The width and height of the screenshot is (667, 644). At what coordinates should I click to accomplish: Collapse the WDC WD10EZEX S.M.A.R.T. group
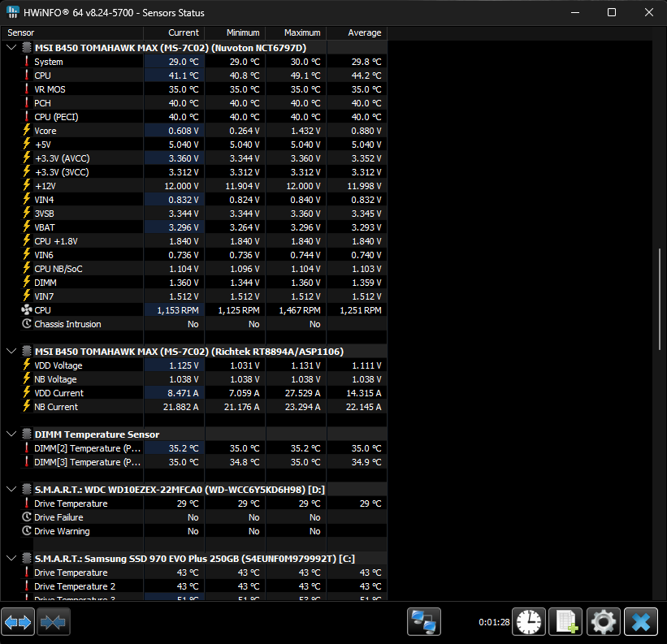pos(11,489)
